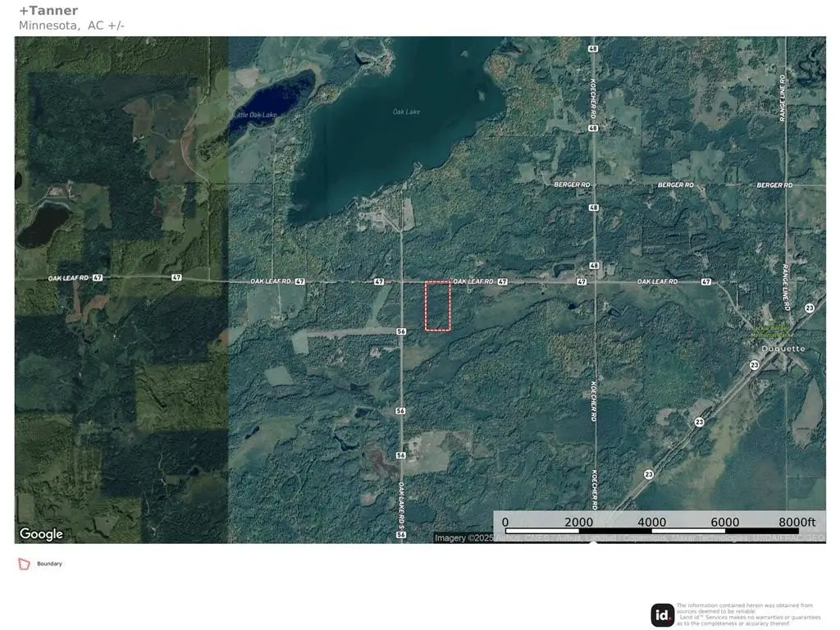Image resolution: width=840 pixels, height=630 pixels.
Task: Click the Oak Lake label
Action: [405, 112]
